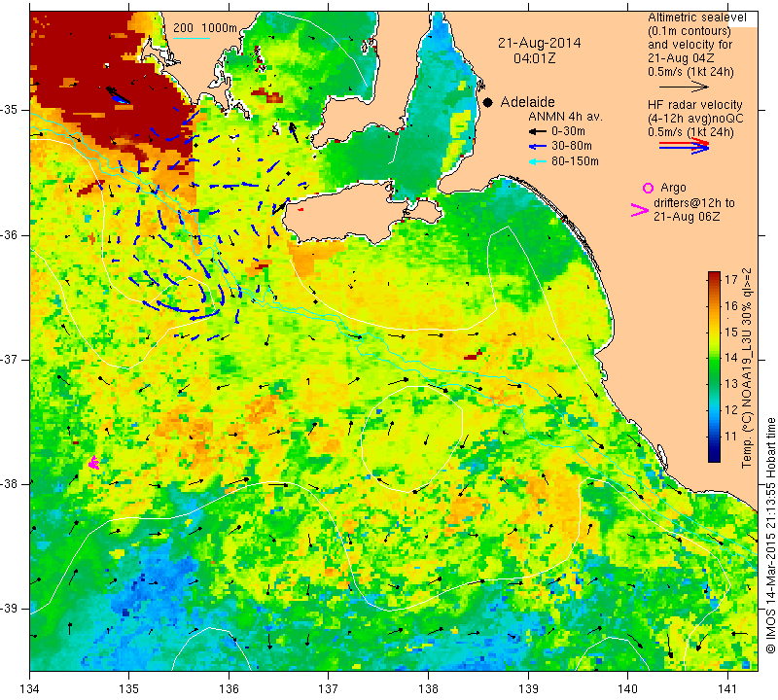778x700 pixels.
Task: Click the 'Temp. (°C) NOAA19_L3U' colorbar title
Action: pyautogui.click(x=747, y=367)
